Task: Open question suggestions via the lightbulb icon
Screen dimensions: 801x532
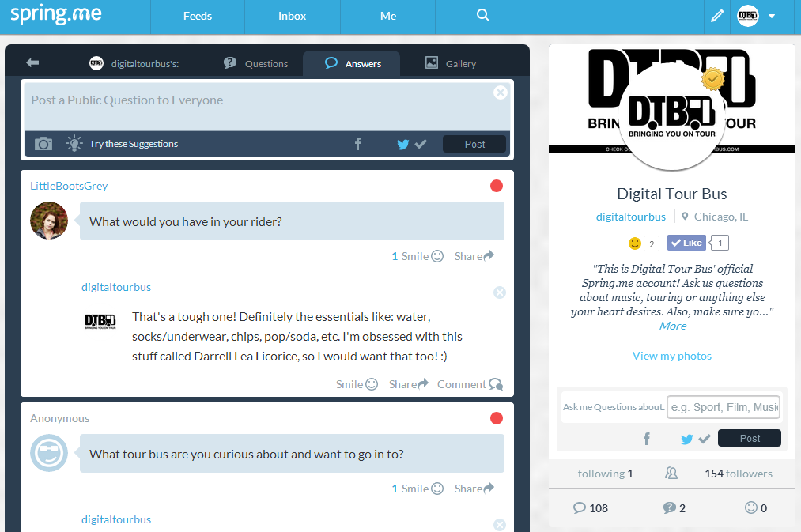Action: coord(74,144)
